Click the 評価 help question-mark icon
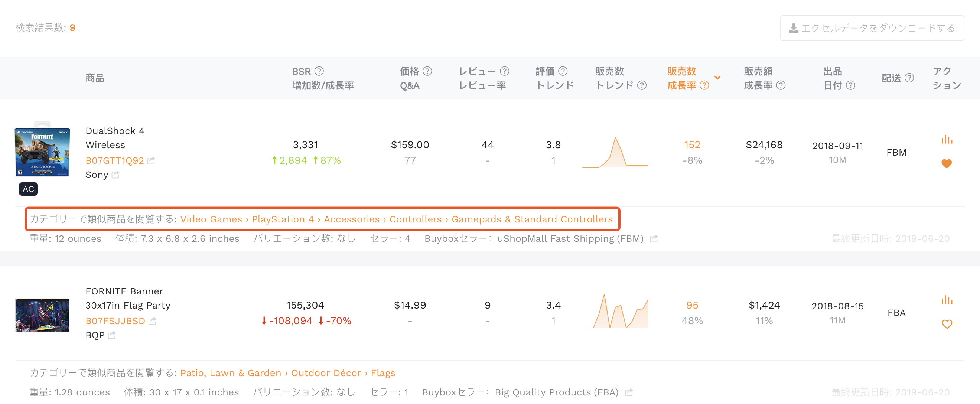Image resolution: width=980 pixels, height=404 pixels. [x=563, y=71]
